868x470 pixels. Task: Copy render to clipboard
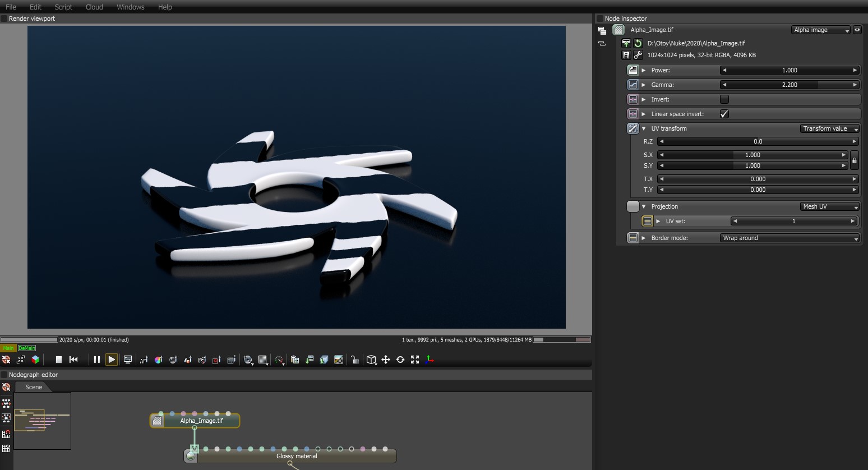(x=295, y=360)
